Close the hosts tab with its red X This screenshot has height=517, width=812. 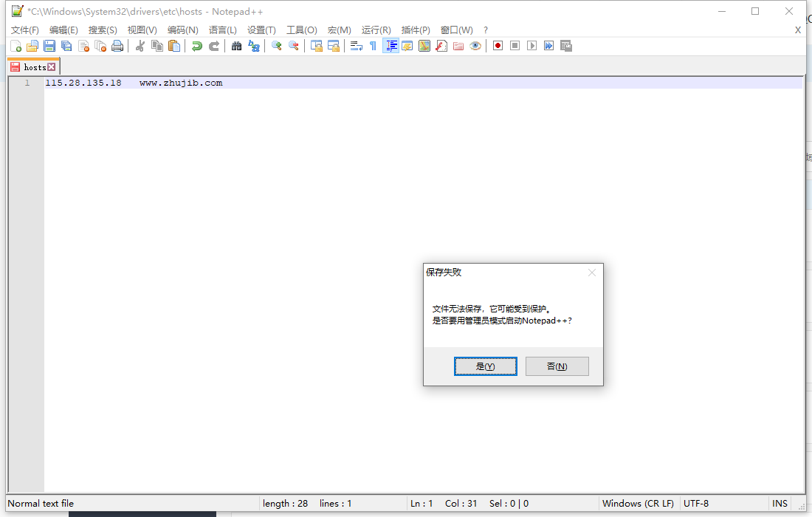click(52, 67)
